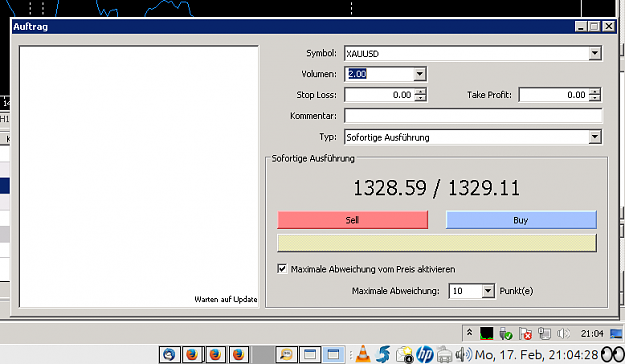Expand hidden tray icons chevron

coord(469,333)
